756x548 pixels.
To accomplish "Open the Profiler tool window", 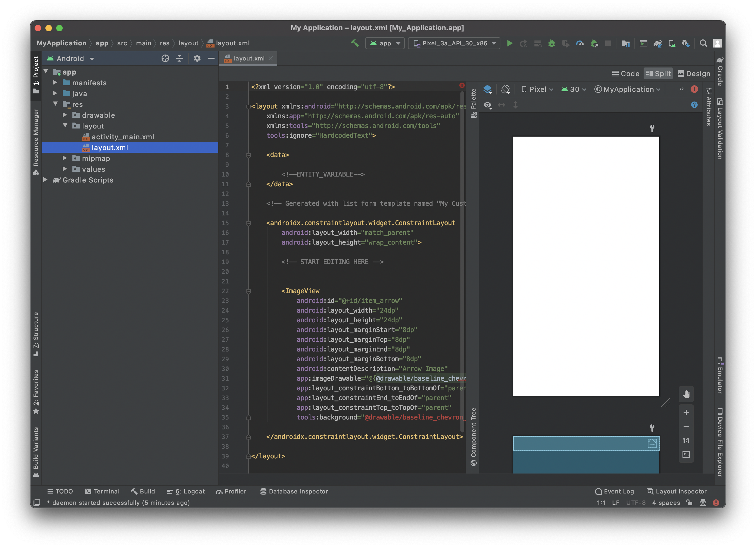I will click(231, 491).
